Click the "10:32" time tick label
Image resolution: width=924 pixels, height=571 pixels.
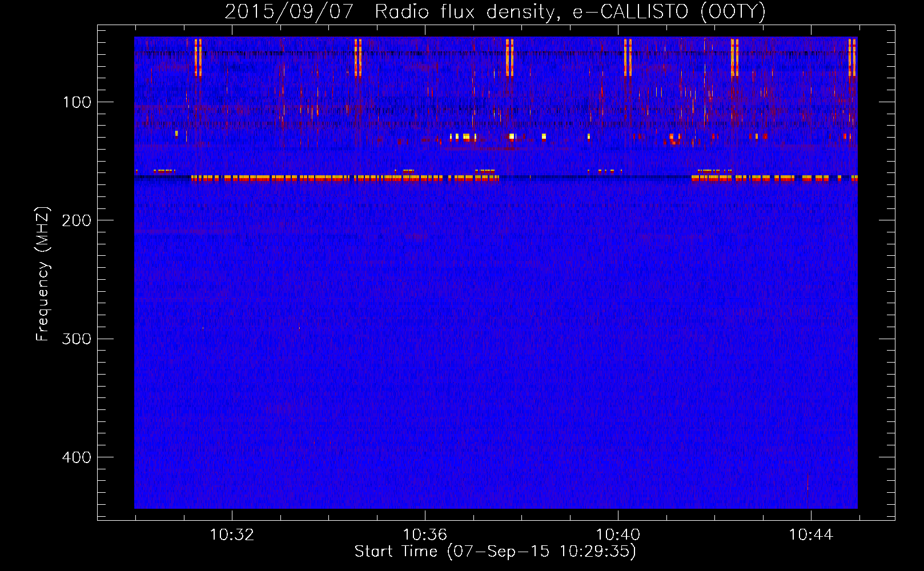point(232,535)
